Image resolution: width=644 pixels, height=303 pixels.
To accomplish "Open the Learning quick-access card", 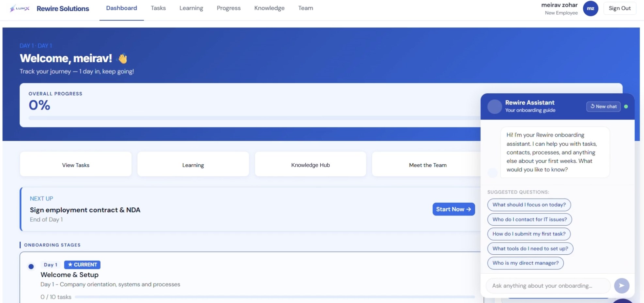I will click(x=193, y=164).
